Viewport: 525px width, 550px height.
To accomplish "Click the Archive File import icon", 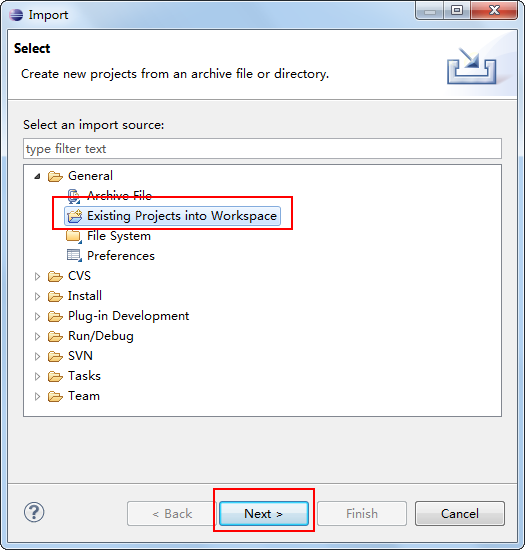I will pos(74,196).
